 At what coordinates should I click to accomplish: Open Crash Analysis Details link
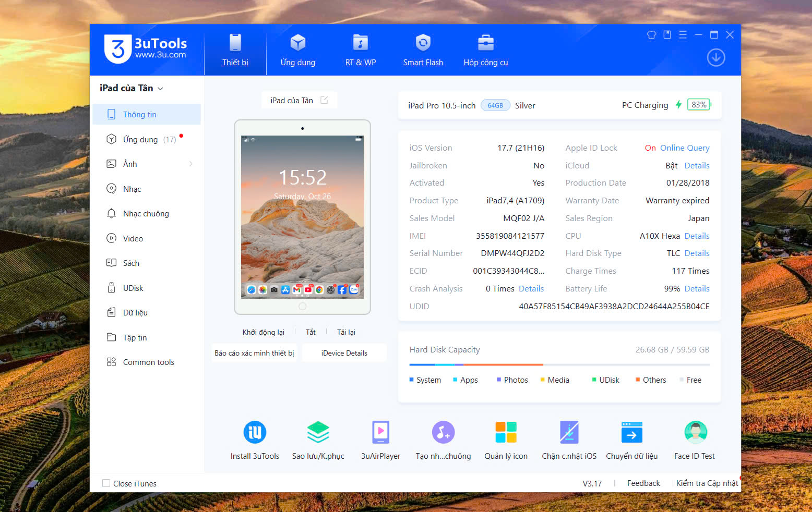point(531,288)
